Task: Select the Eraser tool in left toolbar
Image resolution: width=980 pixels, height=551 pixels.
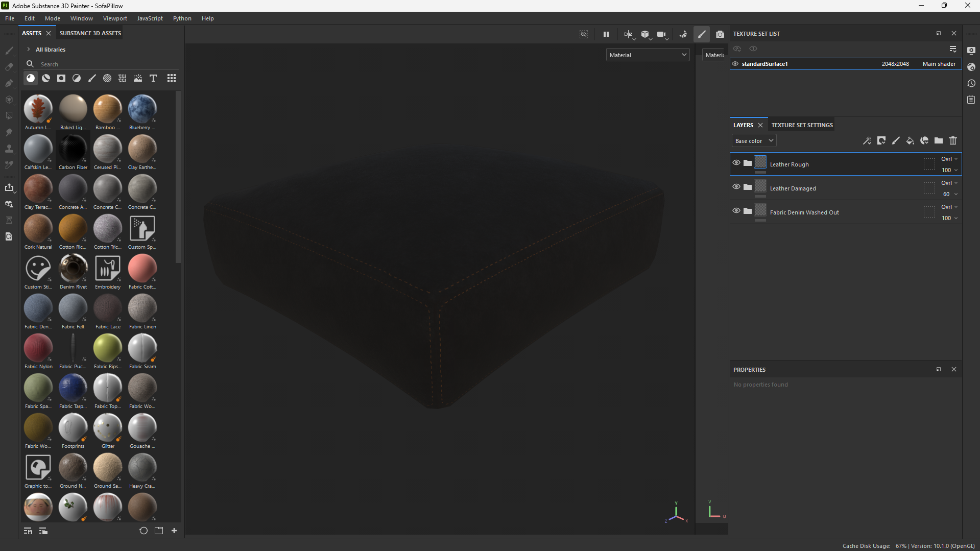Action: tap(9, 67)
